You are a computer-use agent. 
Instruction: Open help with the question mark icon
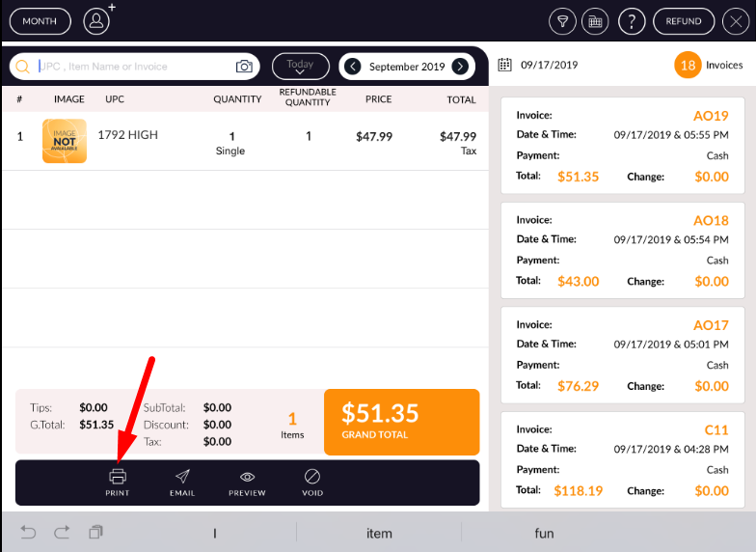(631, 20)
